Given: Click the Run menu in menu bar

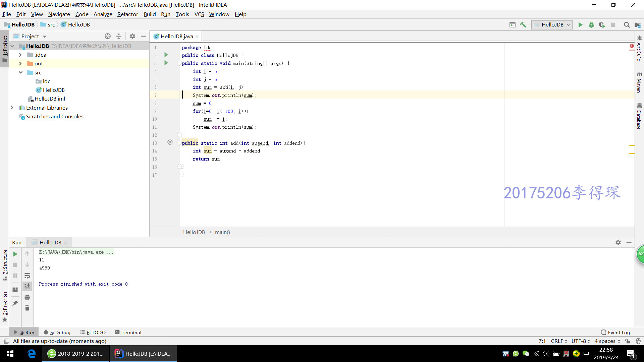Looking at the screenshot, I should point(165,14).
